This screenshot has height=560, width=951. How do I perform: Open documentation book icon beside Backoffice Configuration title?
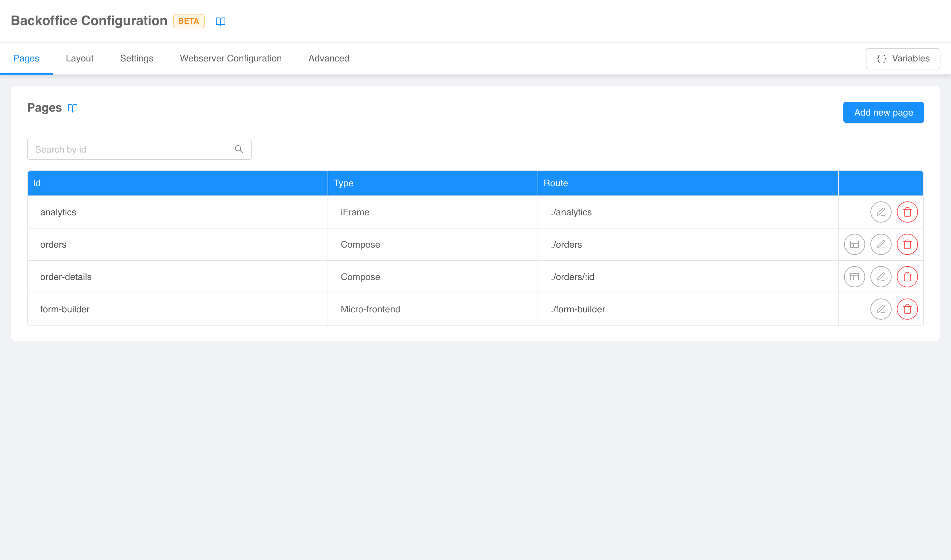(x=220, y=21)
